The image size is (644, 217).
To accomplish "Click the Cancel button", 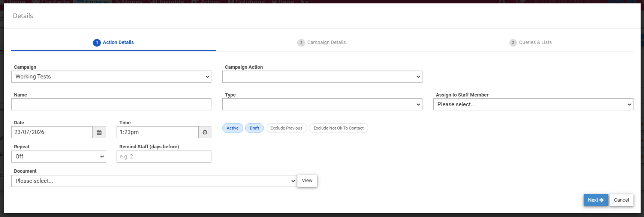I will click(622, 200).
